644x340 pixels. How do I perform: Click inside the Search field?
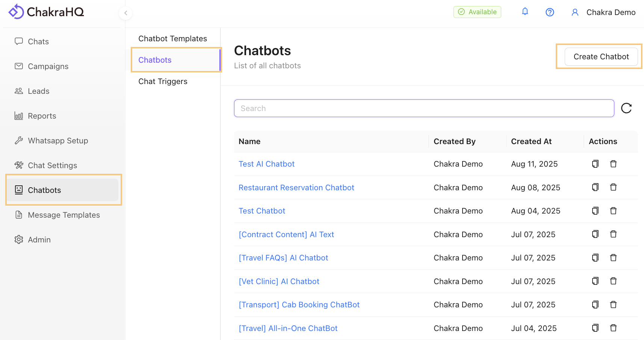coord(424,108)
